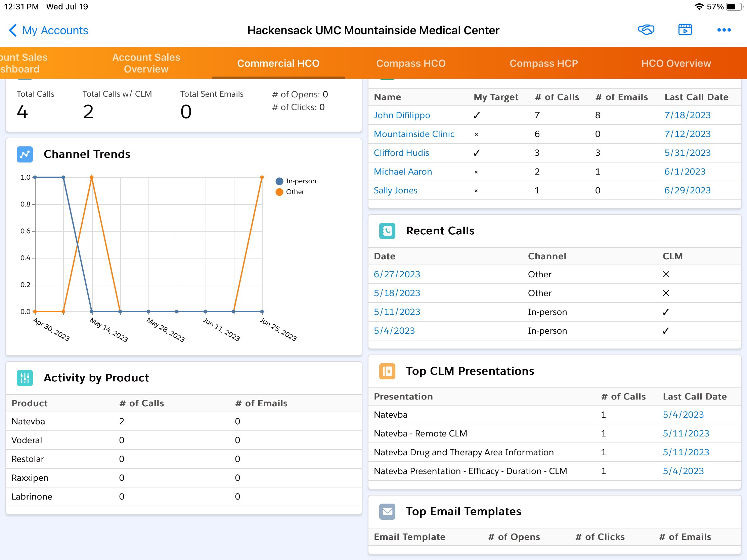
Task: Tap the Top Email Templates envelope icon
Action: click(x=387, y=511)
